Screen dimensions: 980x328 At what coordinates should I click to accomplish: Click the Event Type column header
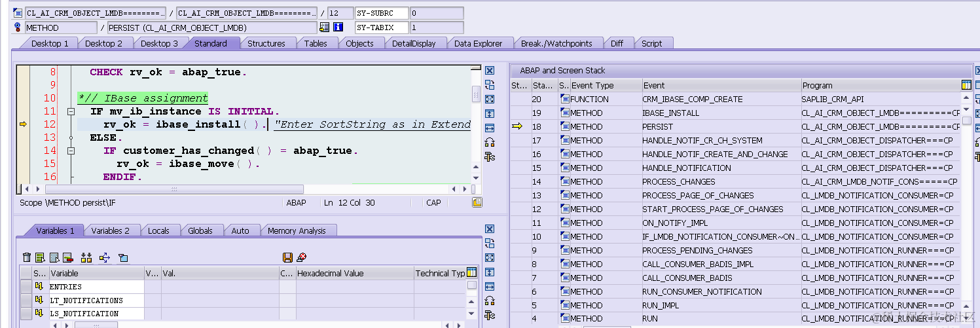tap(606, 85)
